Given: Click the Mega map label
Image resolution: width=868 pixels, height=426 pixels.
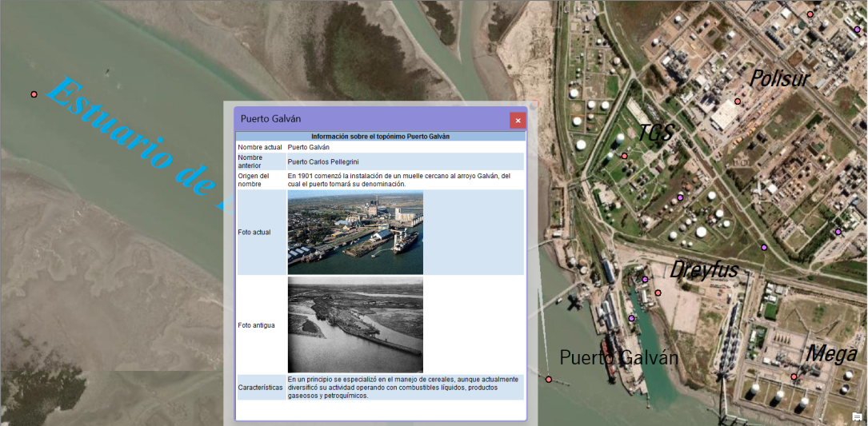Looking at the screenshot, I should [x=832, y=353].
